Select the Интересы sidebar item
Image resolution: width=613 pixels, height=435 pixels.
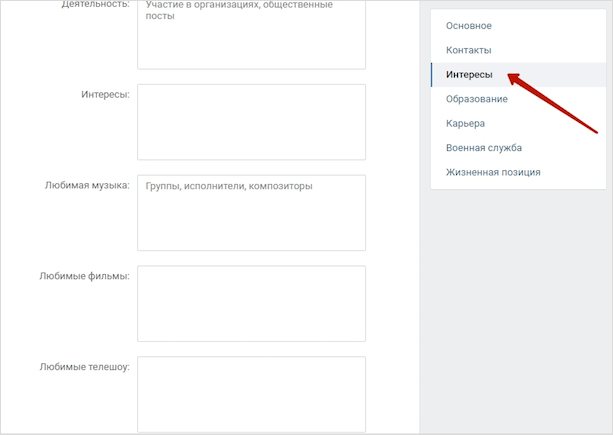coord(518,74)
